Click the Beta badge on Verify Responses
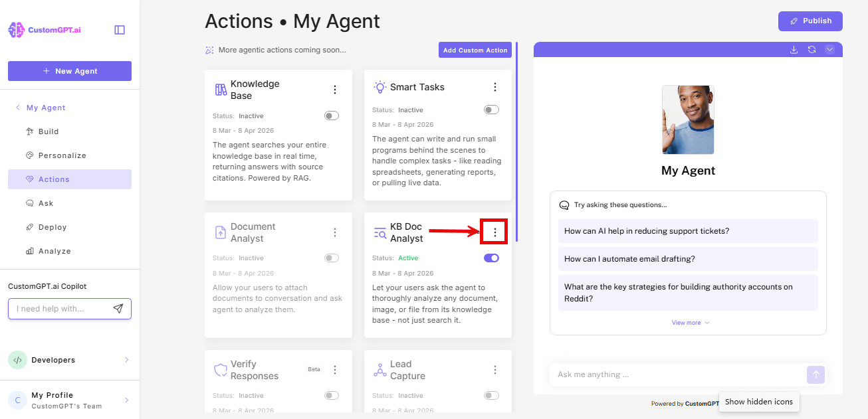Image resolution: width=868 pixels, height=419 pixels. click(314, 369)
